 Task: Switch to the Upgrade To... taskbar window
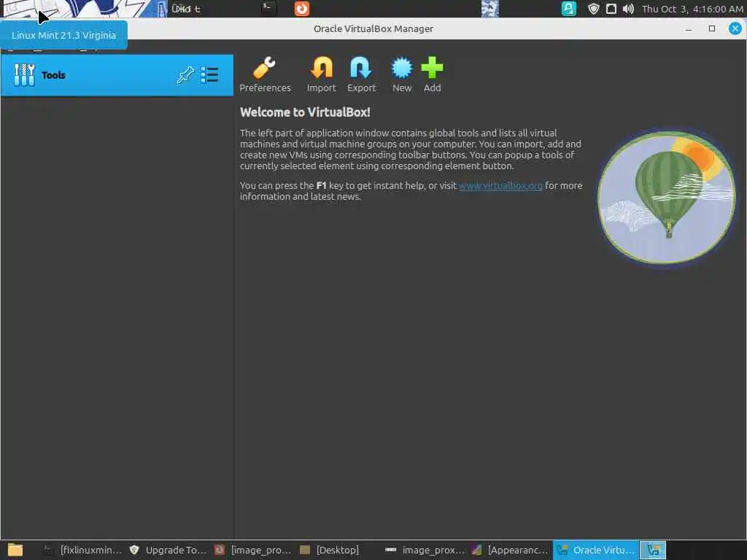[169, 550]
